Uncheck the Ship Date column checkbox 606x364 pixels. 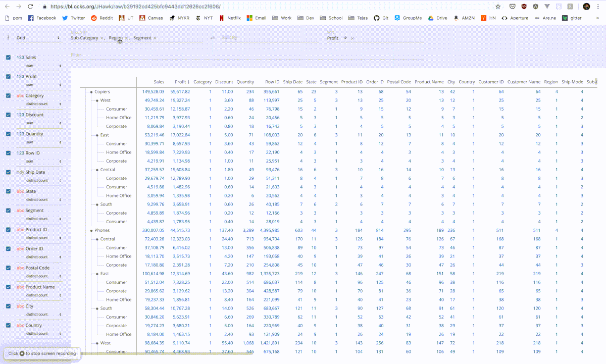8,173
